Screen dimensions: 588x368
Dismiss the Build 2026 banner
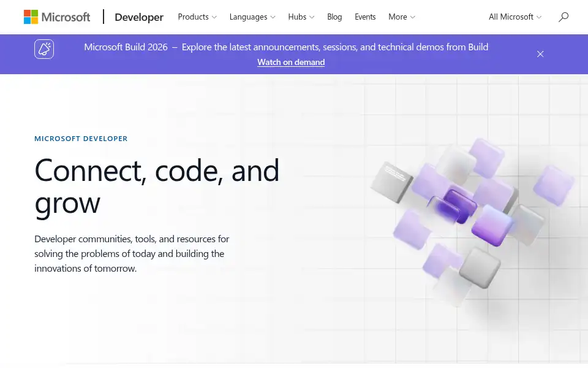(x=540, y=54)
